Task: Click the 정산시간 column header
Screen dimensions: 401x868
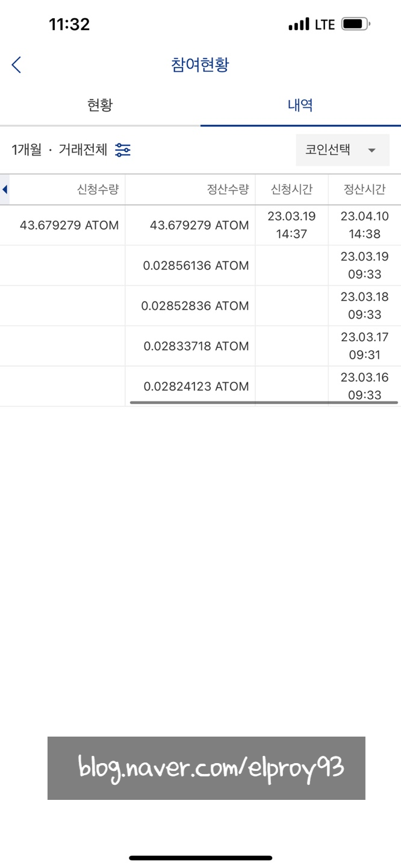Action: click(x=364, y=190)
